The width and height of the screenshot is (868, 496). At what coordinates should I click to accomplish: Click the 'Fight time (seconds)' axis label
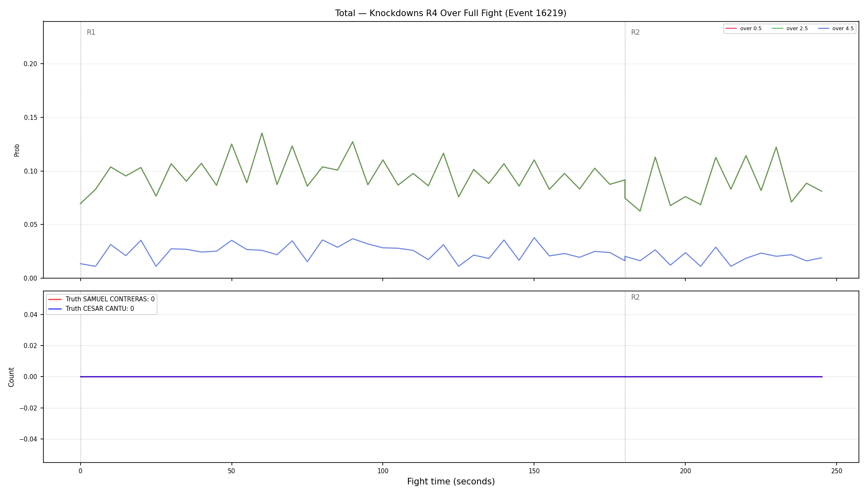[451, 482]
